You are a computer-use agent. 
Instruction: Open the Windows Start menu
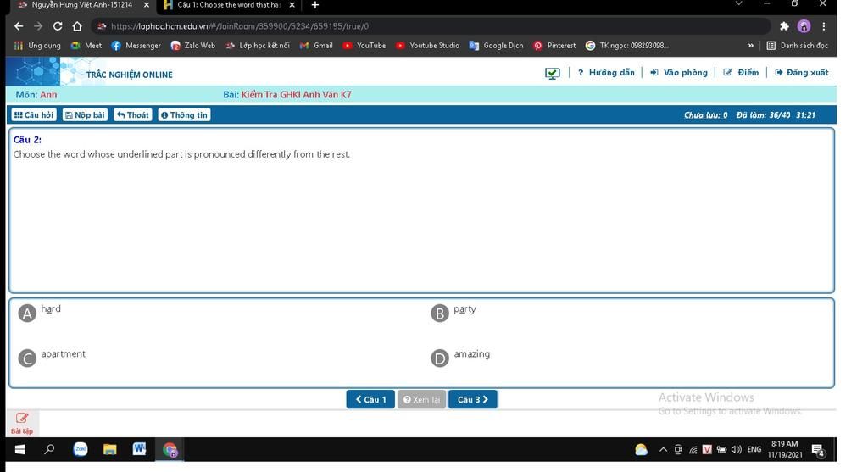point(20,449)
